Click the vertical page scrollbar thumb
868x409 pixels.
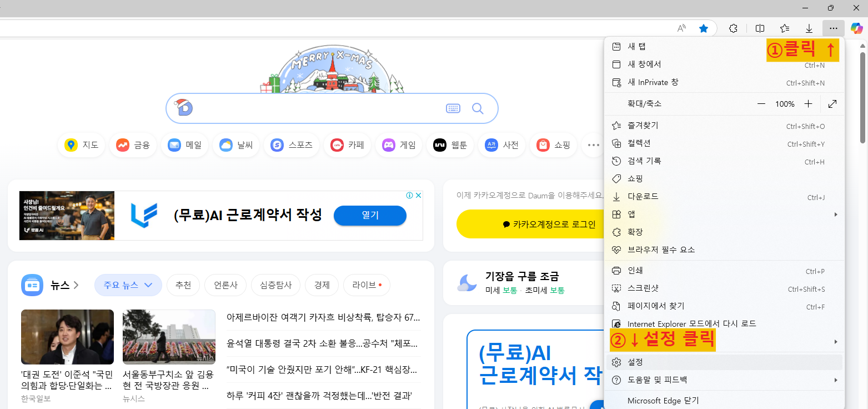tap(863, 97)
